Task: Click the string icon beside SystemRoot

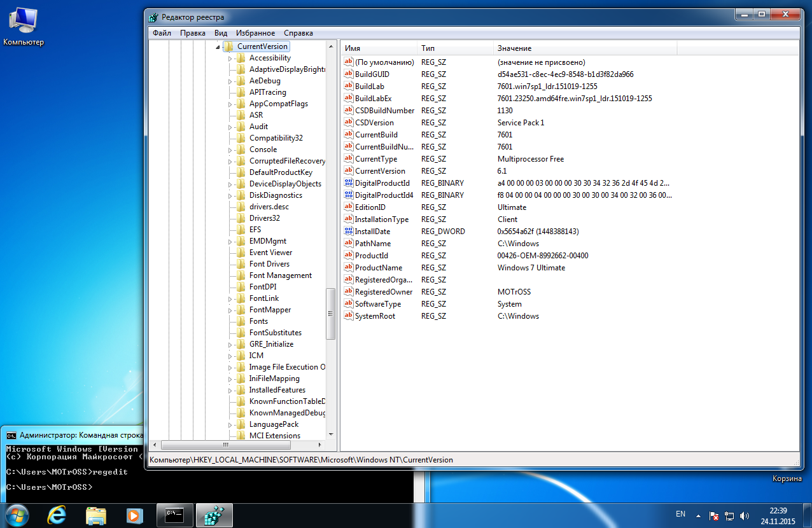Action: pos(348,316)
